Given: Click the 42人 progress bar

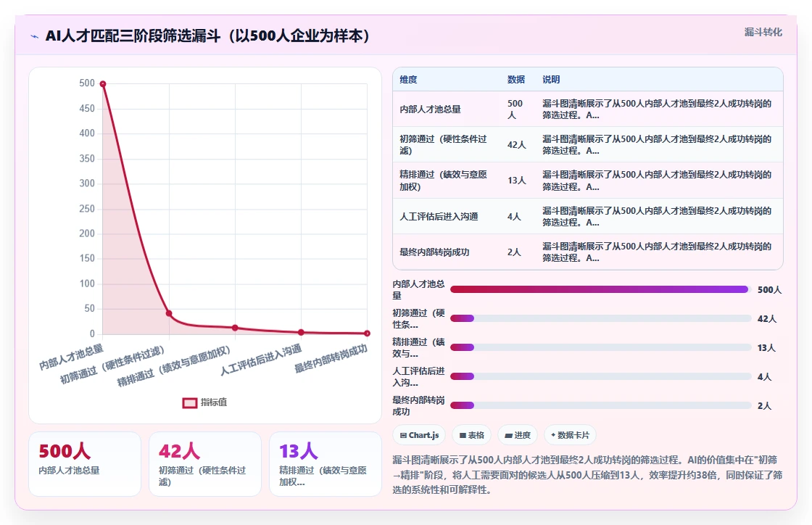Looking at the screenshot, I should pyautogui.click(x=601, y=318).
